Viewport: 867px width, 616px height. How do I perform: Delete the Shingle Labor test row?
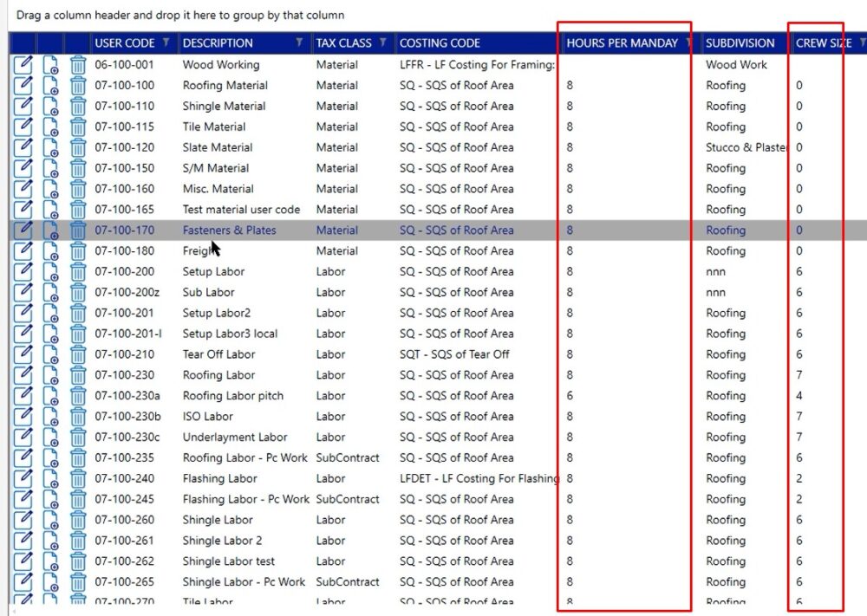78,561
